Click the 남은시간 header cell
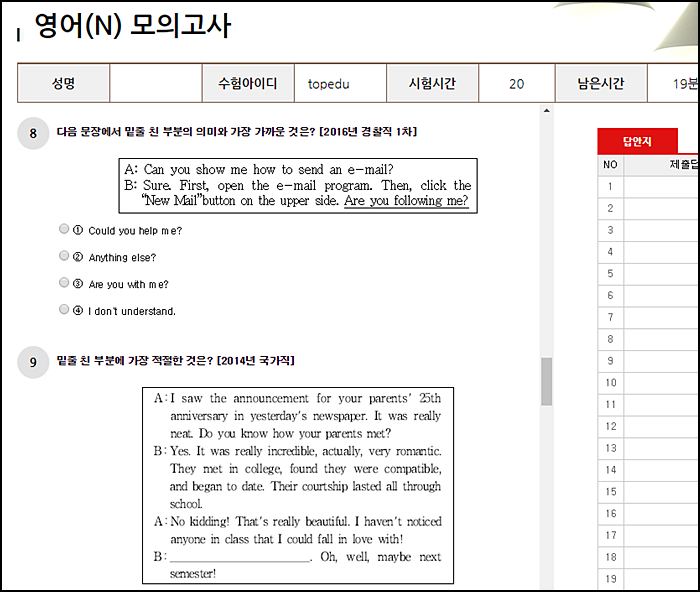This screenshot has width=700, height=592. pos(601,83)
